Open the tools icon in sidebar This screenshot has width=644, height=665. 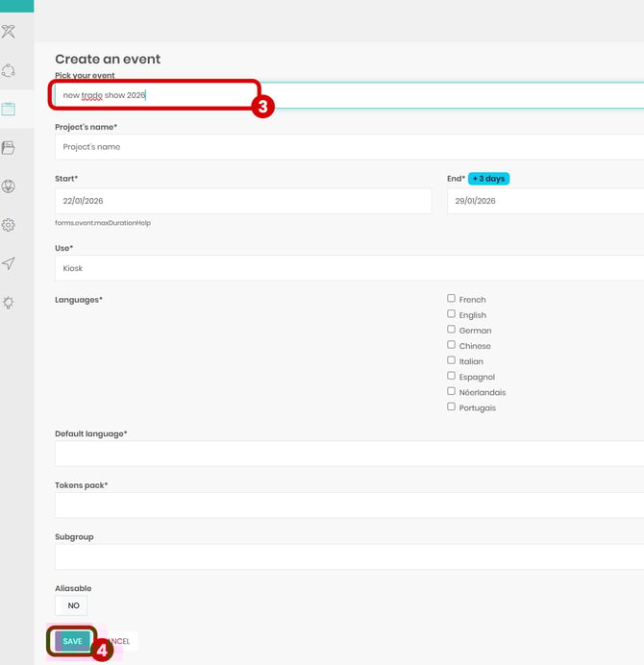tap(9, 32)
